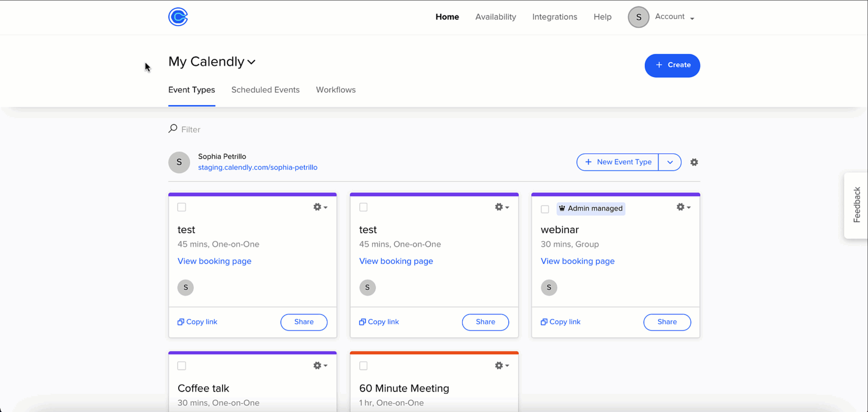View booking page of webinar event
This screenshot has width=868, height=412.
[578, 261]
